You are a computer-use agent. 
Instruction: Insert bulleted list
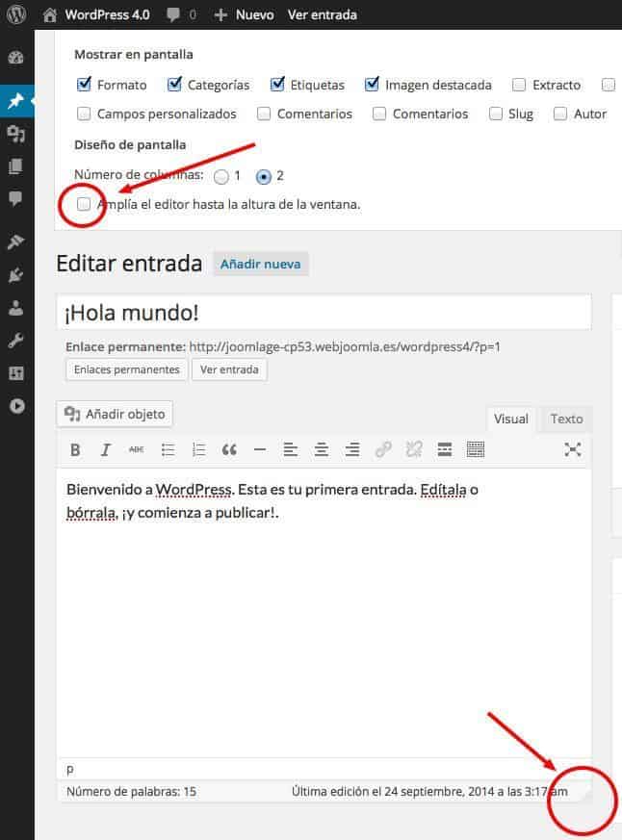point(168,450)
